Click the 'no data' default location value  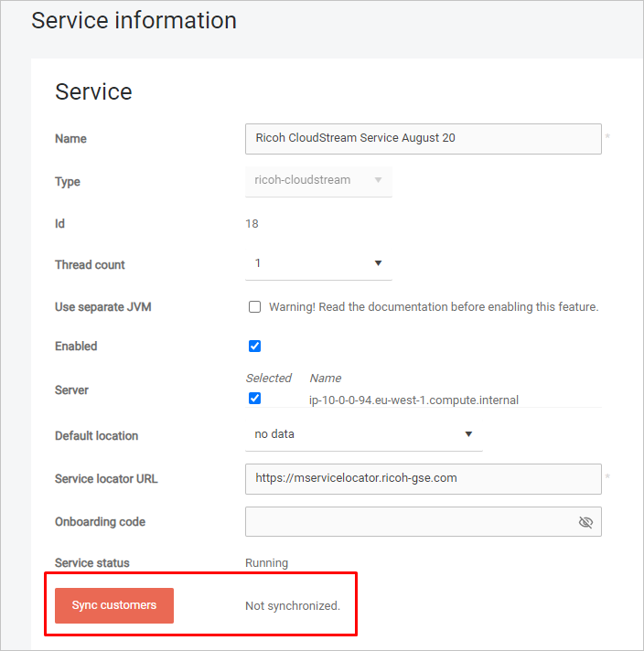tap(274, 434)
